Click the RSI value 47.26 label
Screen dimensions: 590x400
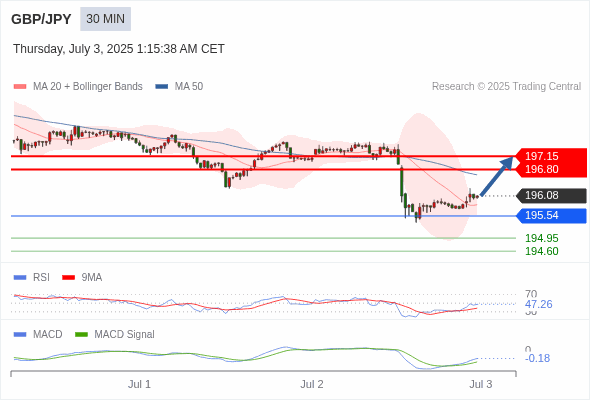click(538, 304)
